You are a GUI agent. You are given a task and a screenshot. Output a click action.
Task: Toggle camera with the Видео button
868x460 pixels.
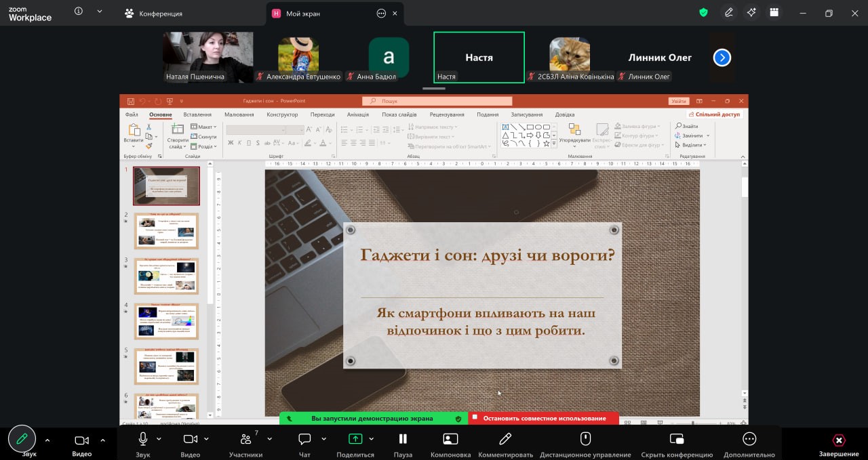(191, 439)
